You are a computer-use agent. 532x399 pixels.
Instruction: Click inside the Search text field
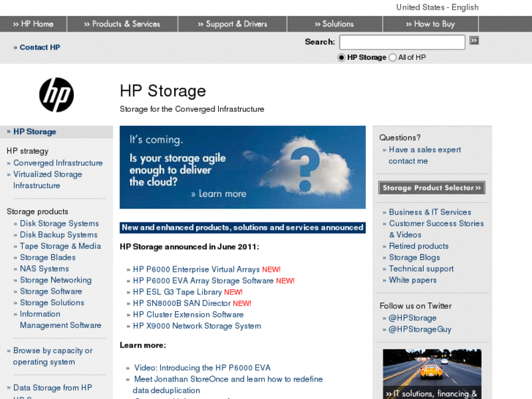point(402,42)
